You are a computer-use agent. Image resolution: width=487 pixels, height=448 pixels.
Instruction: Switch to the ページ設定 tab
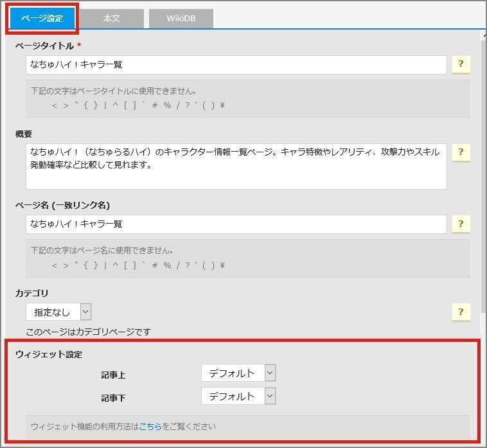[x=42, y=19]
